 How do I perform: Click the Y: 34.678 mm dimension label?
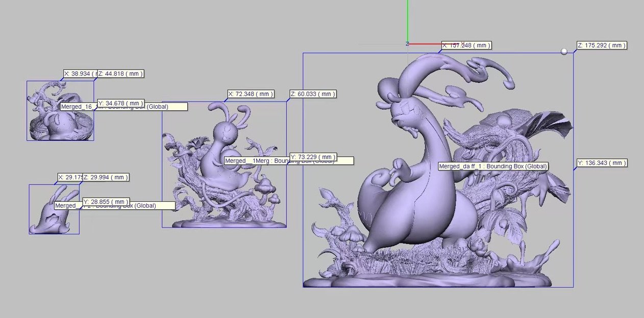pyautogui.click(x=120, y=103)
